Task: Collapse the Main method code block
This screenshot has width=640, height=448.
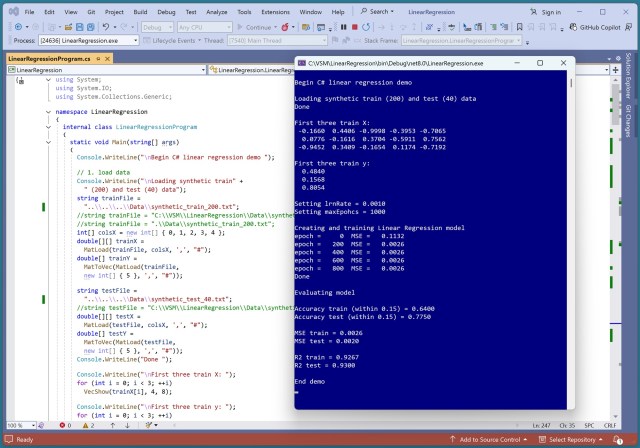Action: click(x=50, y=143)
